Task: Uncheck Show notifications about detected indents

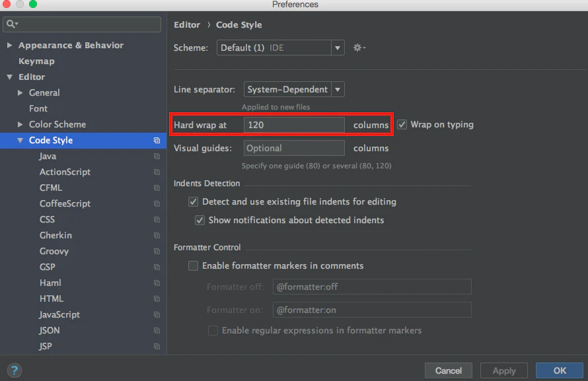Action: click(x=200, y=220)
